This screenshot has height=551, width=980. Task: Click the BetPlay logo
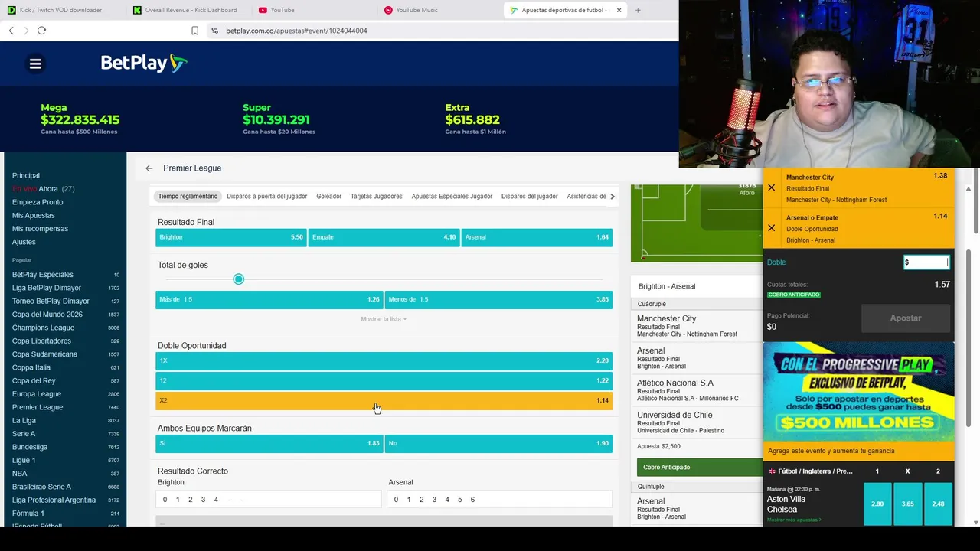point(144,63)
